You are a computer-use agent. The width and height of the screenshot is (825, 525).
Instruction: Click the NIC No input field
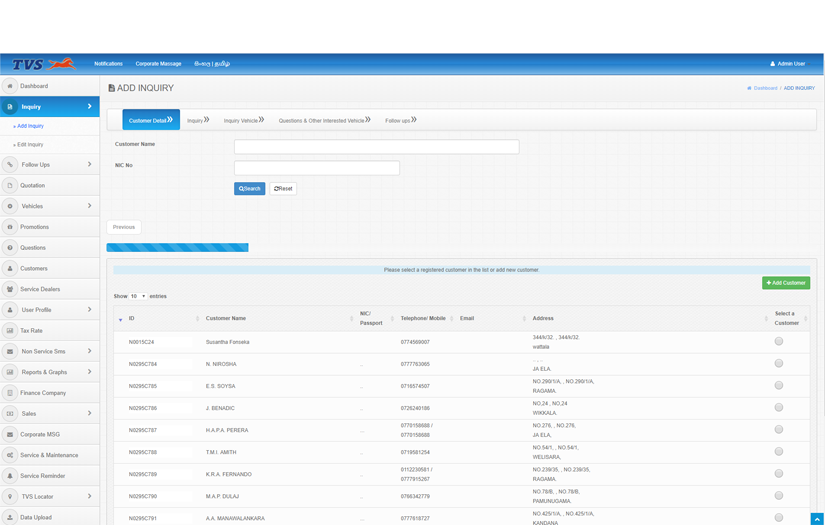coord(317,168)
